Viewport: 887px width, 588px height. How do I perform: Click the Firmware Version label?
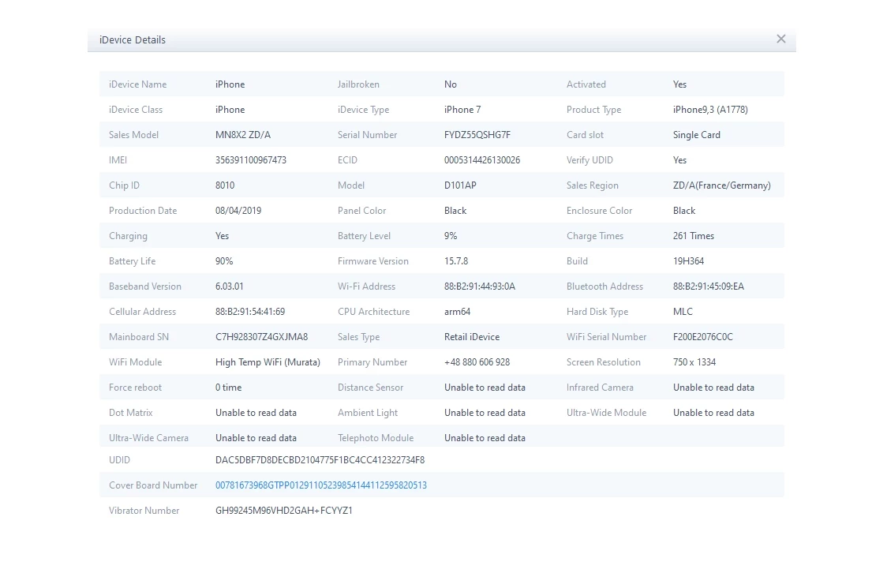[x=372, y=261]
